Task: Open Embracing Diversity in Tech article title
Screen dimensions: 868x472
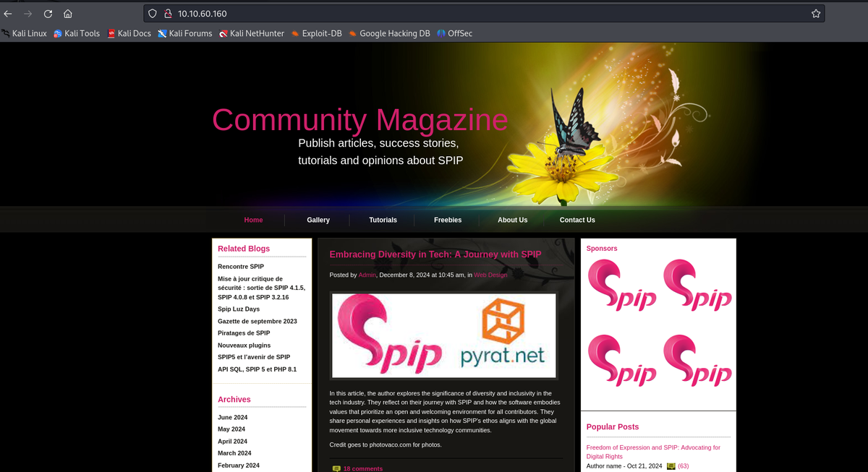Action: coord(435,254)
